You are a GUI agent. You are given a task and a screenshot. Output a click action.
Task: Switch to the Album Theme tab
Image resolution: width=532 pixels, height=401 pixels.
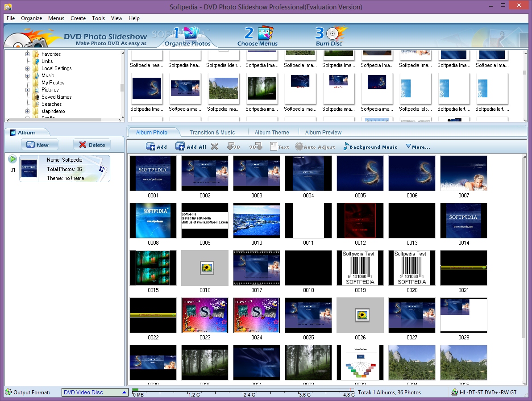pos(272,133)
